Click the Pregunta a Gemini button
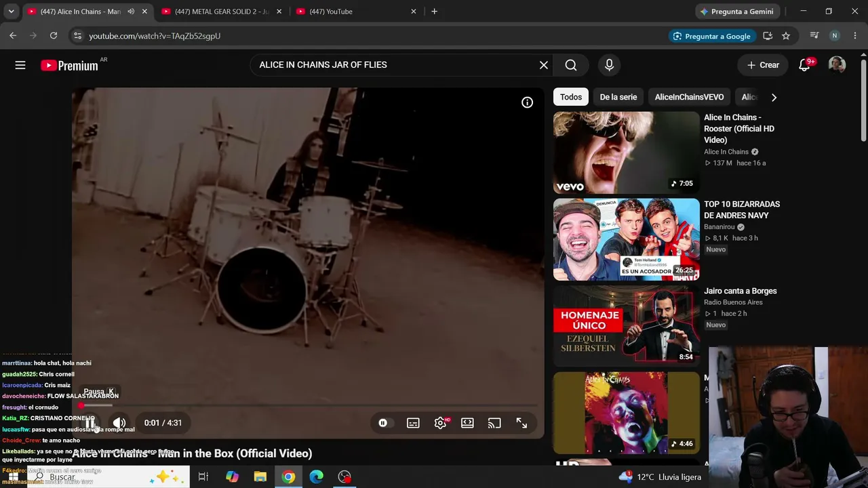 (x=737, y=12)
